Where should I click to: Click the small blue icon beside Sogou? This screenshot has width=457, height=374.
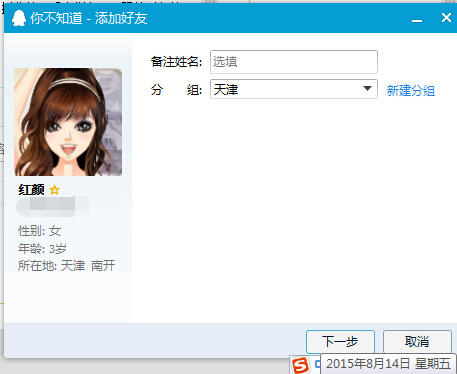pos(317,364)
